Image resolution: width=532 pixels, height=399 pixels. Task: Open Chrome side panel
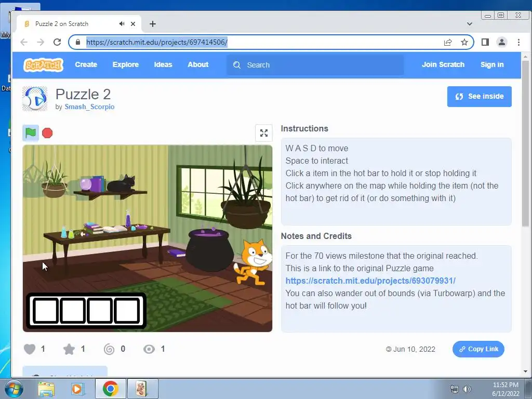(x=485, y=42)
